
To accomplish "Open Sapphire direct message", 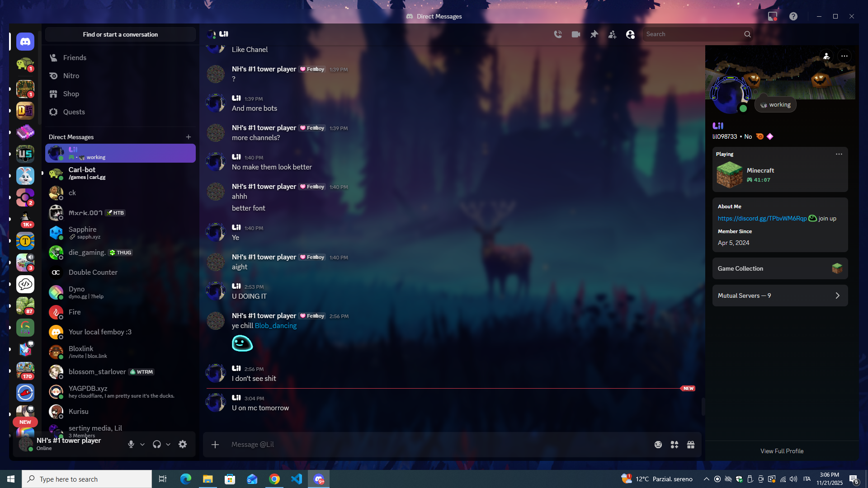I will click(x=120, y=233).
